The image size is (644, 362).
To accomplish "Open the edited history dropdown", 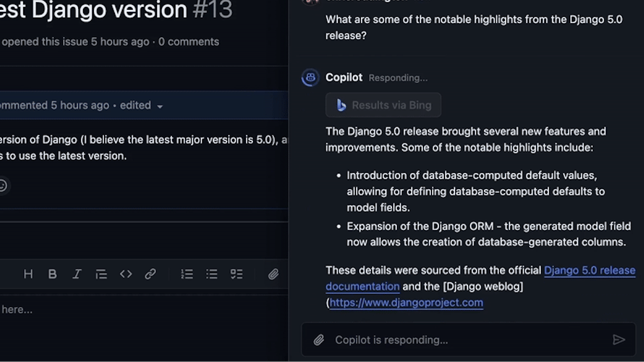I will (x=141, y=106).
